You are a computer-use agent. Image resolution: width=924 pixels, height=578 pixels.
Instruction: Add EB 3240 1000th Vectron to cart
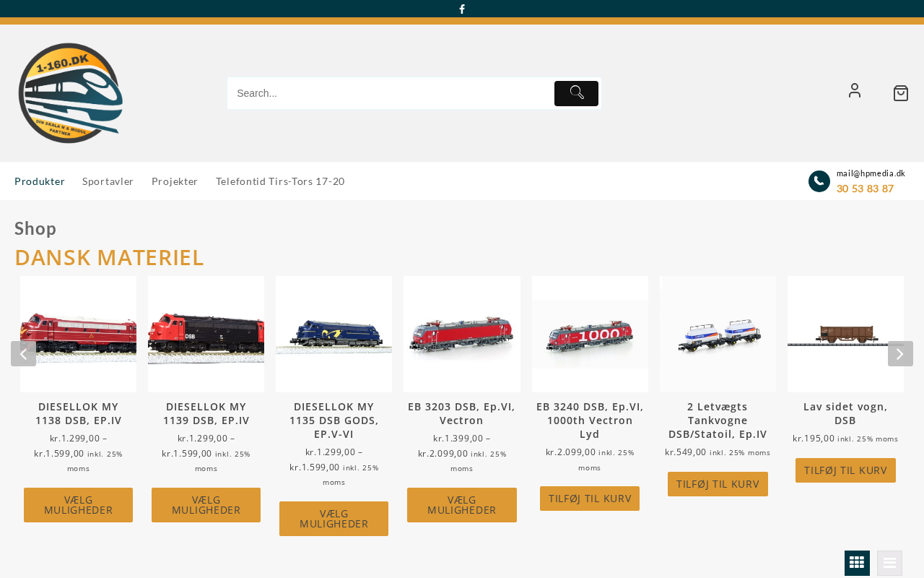(590, 499)
